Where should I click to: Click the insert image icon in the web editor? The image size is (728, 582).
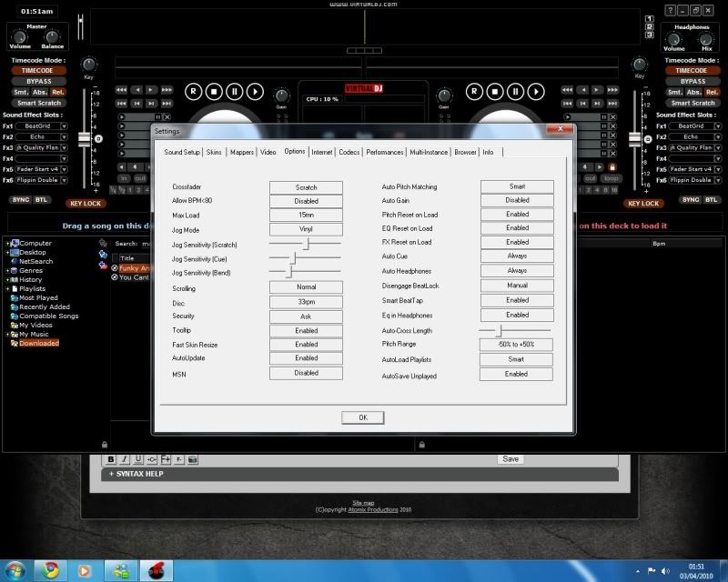pos(193,459)
